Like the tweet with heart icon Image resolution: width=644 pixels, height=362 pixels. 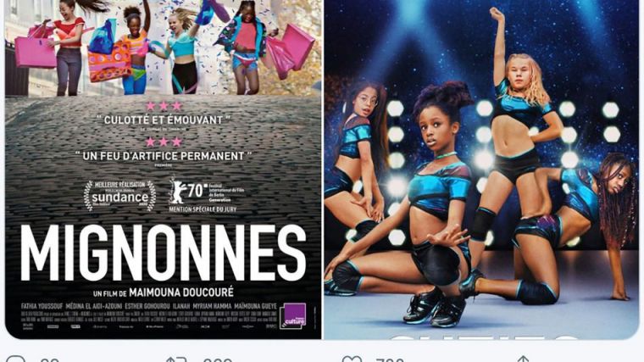click(x=353, y=359)
